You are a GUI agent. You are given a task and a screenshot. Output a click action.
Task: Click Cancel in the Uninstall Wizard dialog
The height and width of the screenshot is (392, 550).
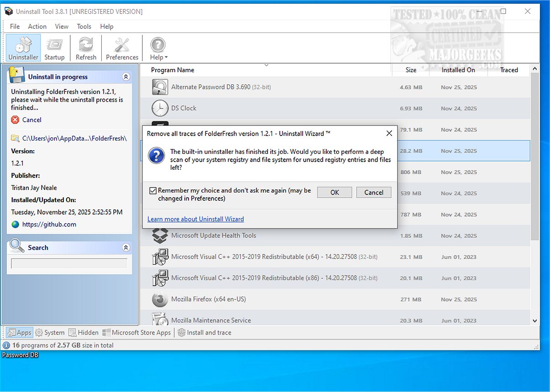374,192
